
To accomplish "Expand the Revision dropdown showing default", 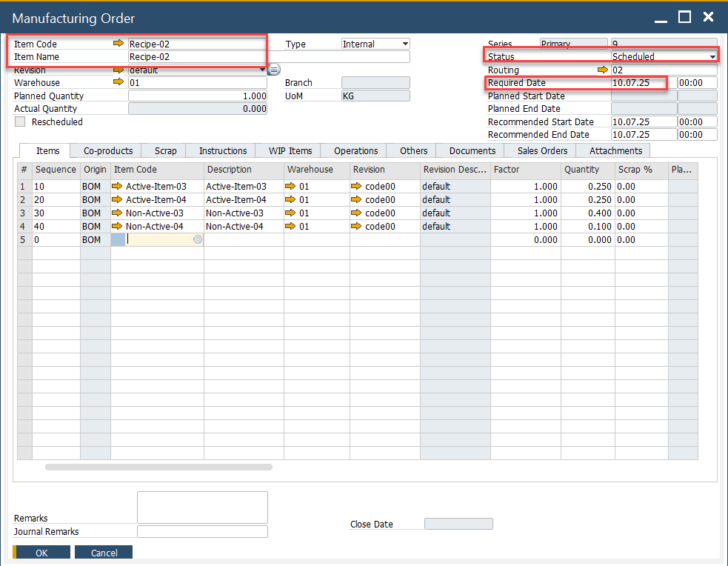I will click(262, 70).
